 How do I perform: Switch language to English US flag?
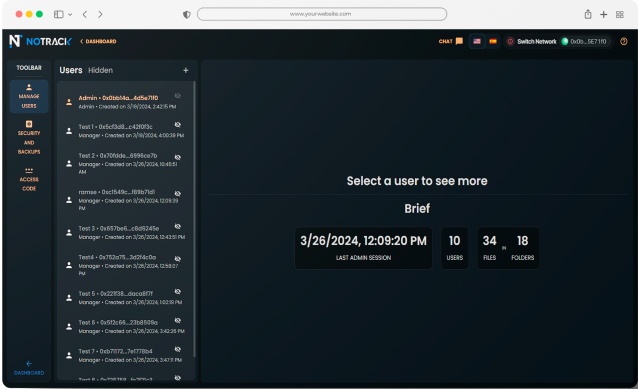click(477, 41)
